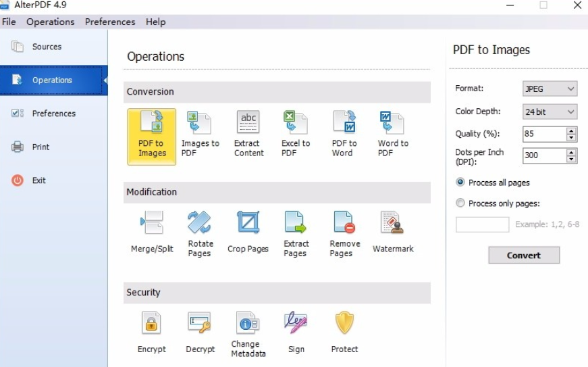Select the Remove Pages tool
The image size is (588, 367).
point(344,234)
